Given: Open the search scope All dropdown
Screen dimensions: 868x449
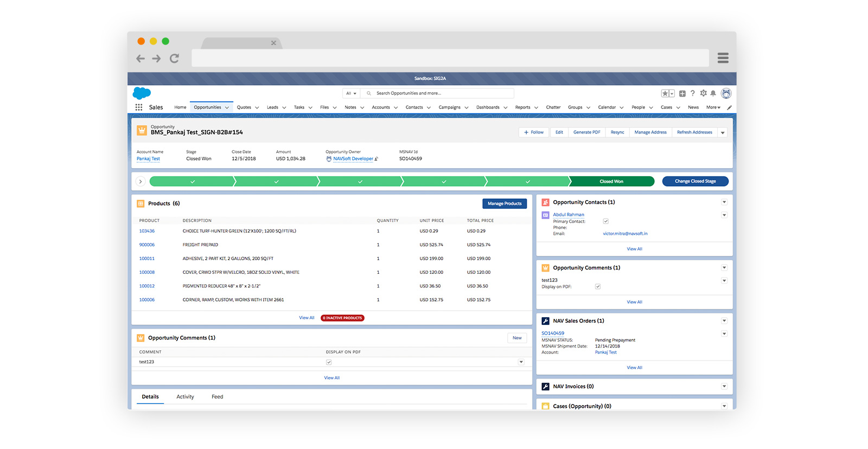Looking at the screenshot, I should click(x=352, y=93).
